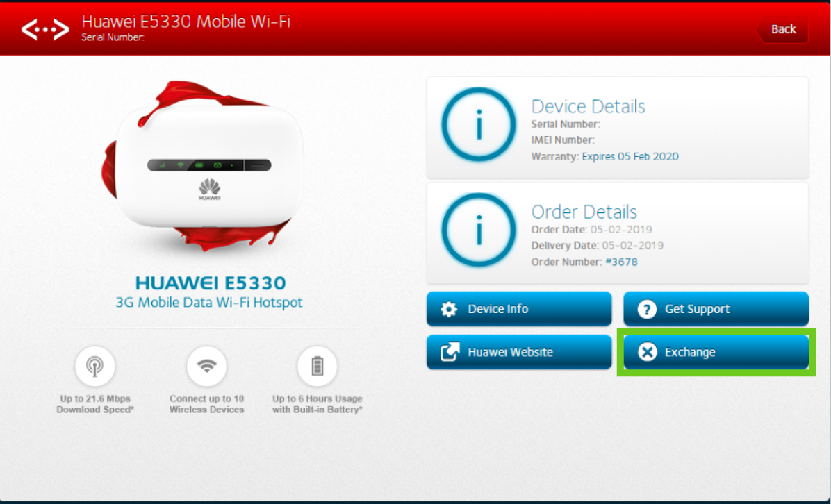831x504 pixels.
Task: Click the order number #3678 link
Action: 620,262
